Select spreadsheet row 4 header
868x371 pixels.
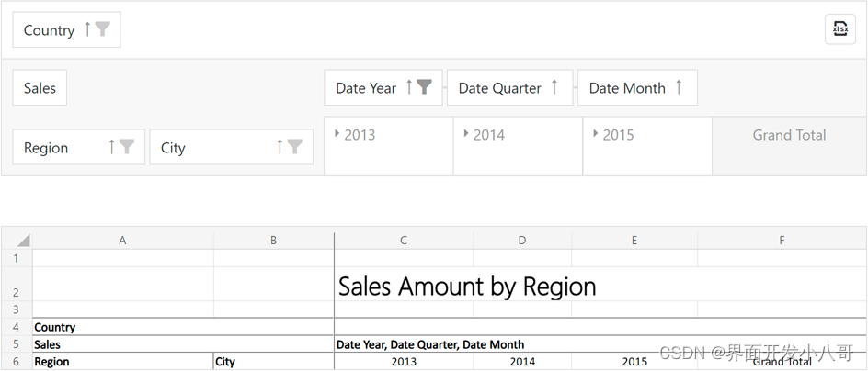[x=16, y=327]
